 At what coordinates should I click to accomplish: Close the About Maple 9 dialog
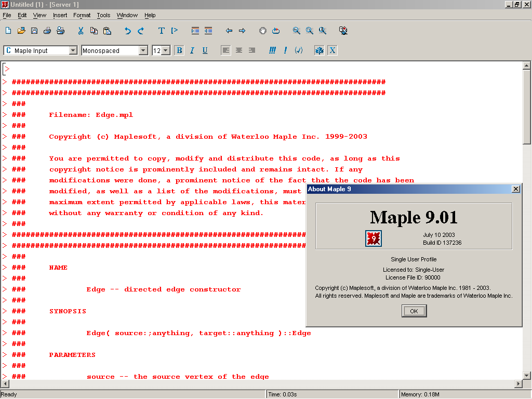(516, 189)
